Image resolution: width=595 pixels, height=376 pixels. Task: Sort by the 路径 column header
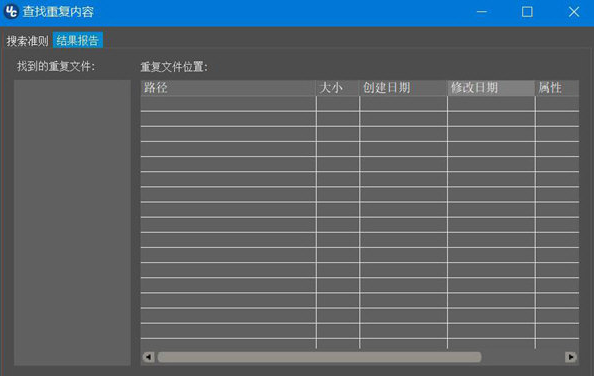tap(228, 88)
